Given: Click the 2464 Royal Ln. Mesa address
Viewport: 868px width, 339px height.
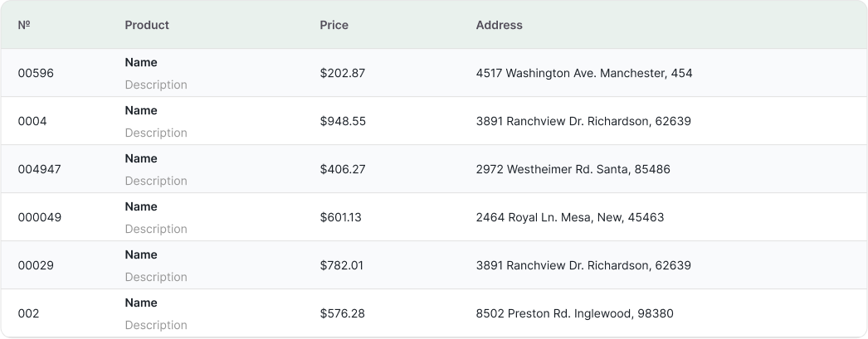Looking at the screenshot, I should tap(569, 217).
